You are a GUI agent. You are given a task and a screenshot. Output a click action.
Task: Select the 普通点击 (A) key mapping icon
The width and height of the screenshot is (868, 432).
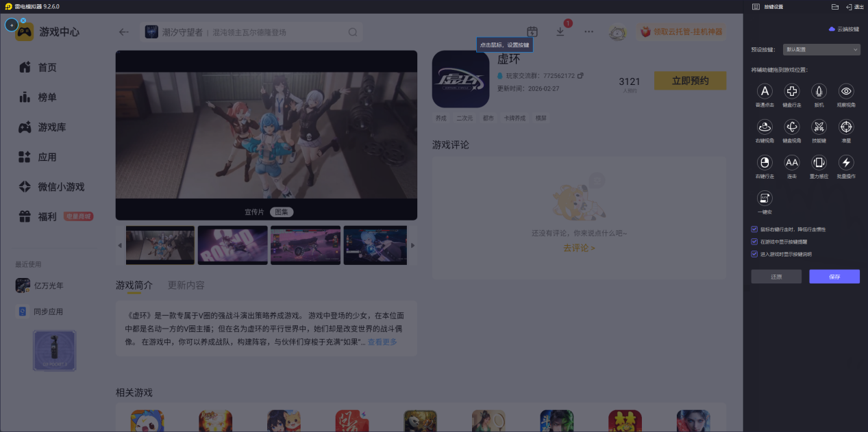pos(765,92)
